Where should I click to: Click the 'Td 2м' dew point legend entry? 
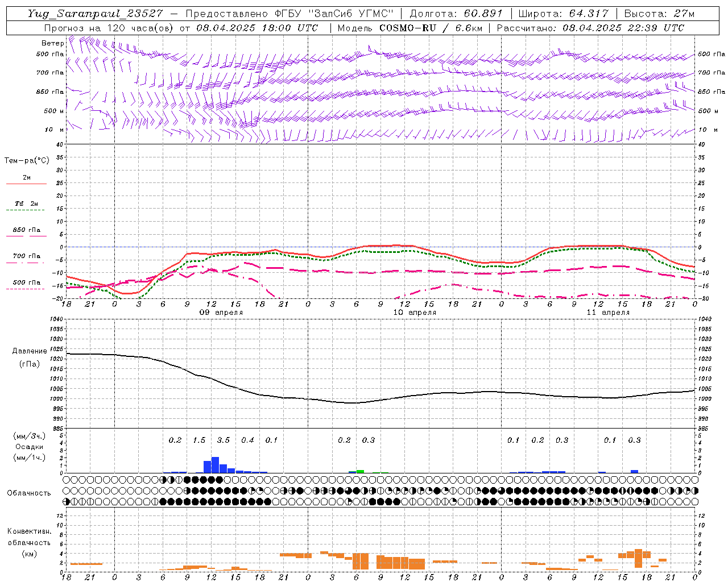pyautogui.click(x=27, y=203)
